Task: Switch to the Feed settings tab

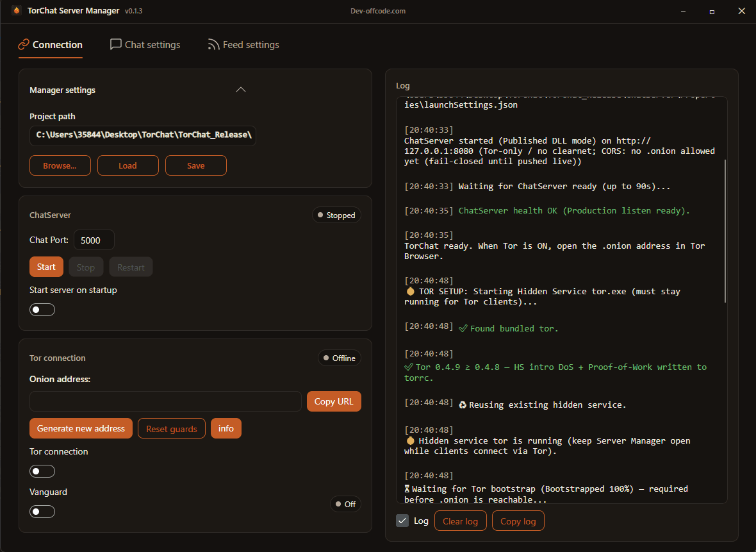Action: 243,44
